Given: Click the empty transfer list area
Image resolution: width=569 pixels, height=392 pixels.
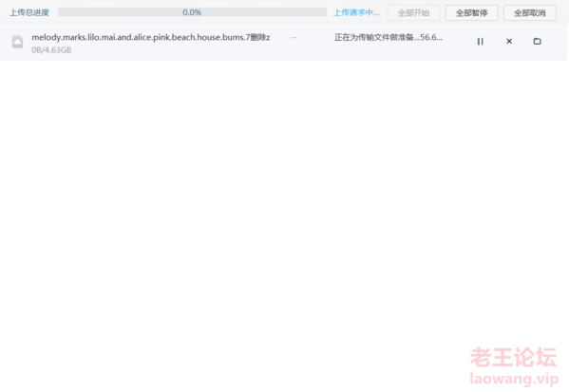Looking at the screenshot, I should tap(283, 203).
